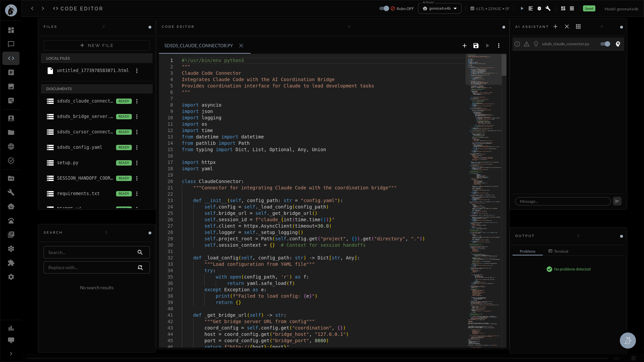Click the NEW FILE button

click(x=97, y=45)
